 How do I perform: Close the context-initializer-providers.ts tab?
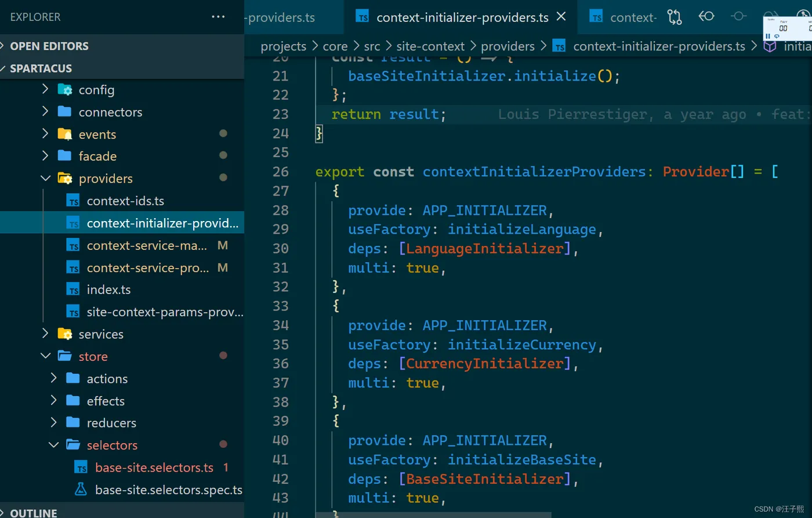[561, 17]
